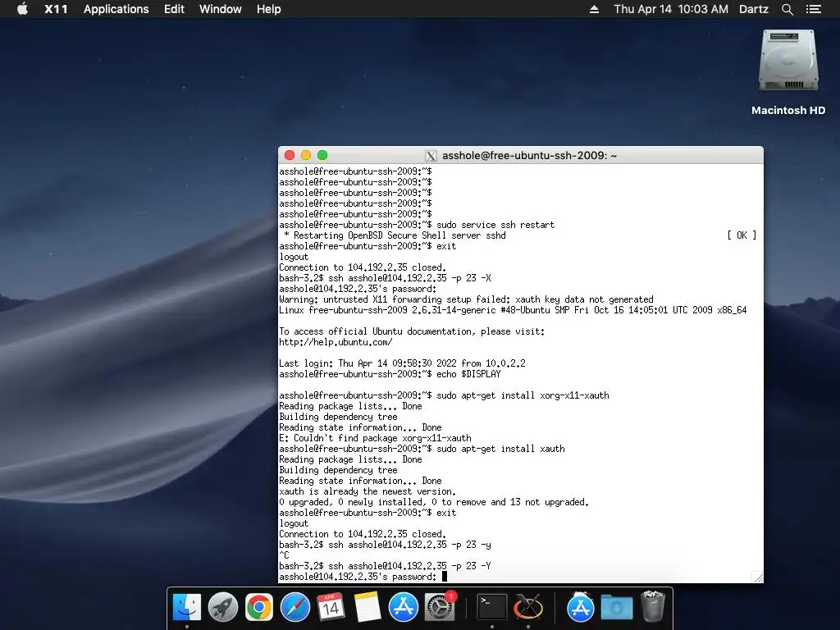The width and height of the screenshot is (840, 630).
Task: Open Notes app in the dock
Action: tap(367, 607)
